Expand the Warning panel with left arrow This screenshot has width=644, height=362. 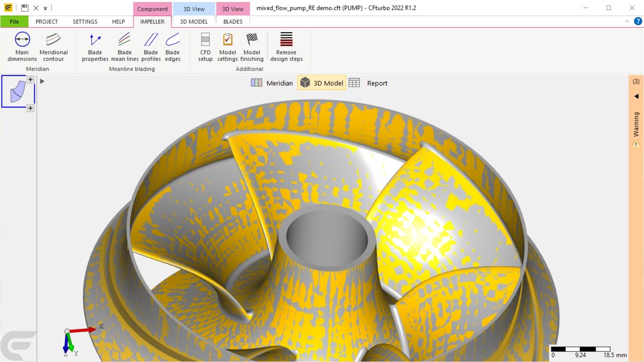click(636, 96)
